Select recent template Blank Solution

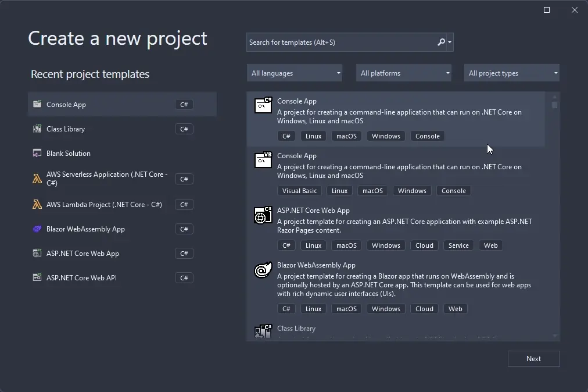coord(122,153)
